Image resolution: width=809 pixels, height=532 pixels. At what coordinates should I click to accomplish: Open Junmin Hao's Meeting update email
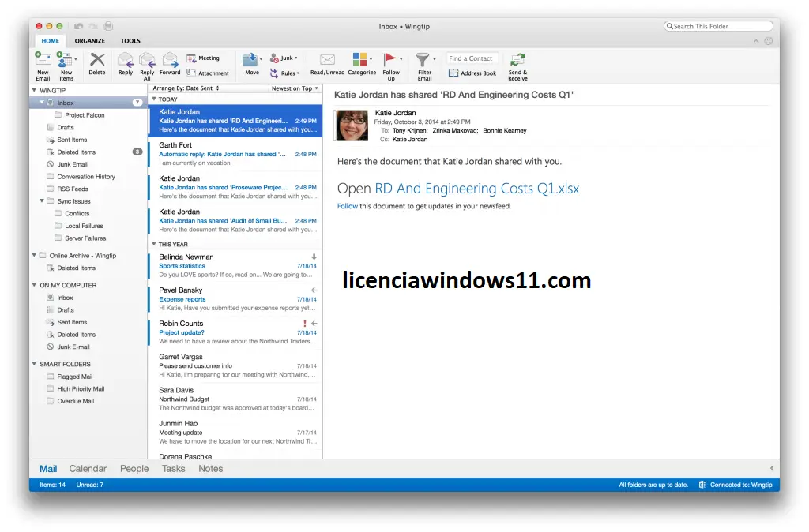click(x=235, y=433)
